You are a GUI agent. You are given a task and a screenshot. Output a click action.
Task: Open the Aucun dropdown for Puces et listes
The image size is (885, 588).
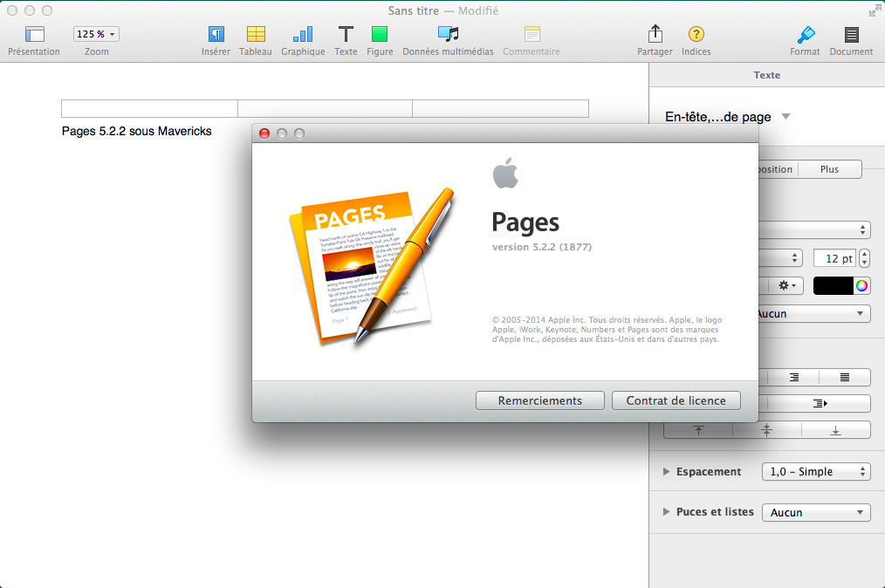click(x=816, y=512)
